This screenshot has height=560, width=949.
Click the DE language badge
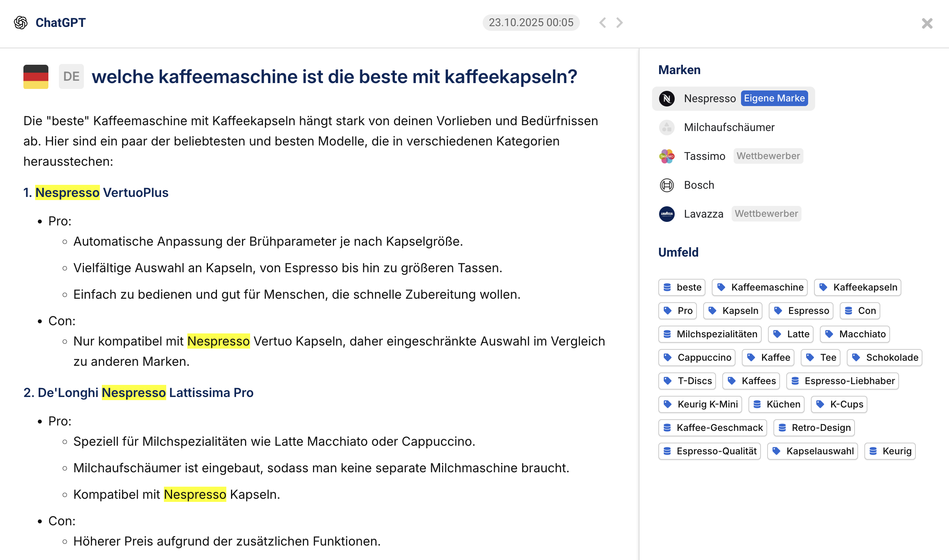pyautogui.click(x=71, y=76)
